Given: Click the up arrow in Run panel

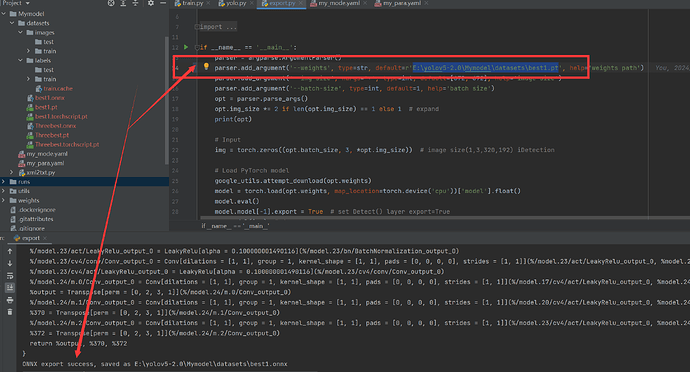Looking at the screenshot, I should pos(10,251).
